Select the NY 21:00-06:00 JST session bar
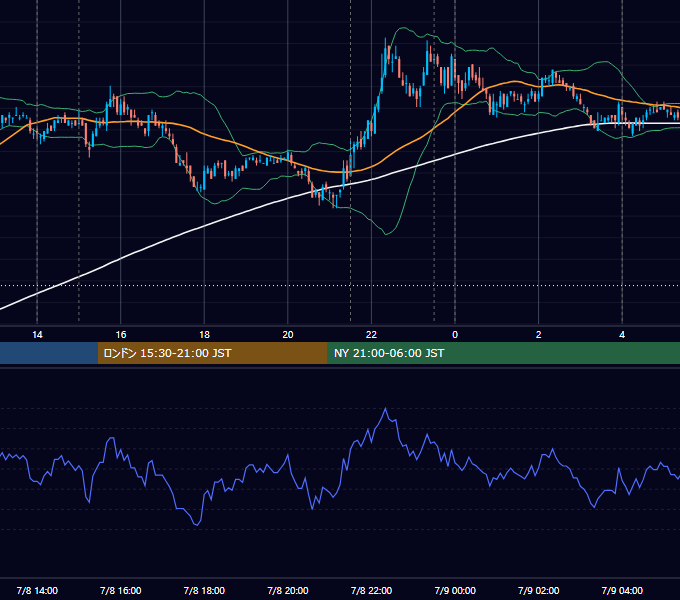Screen dimensions: 680x600 pyautogui.click(x=503, y=353)
